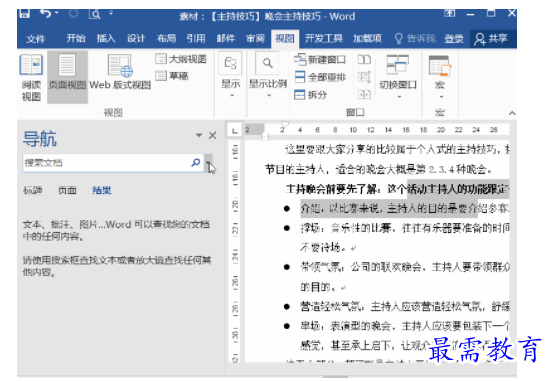Click the View Side by Side icon
550x381 pixels.
tap(364, 59)
